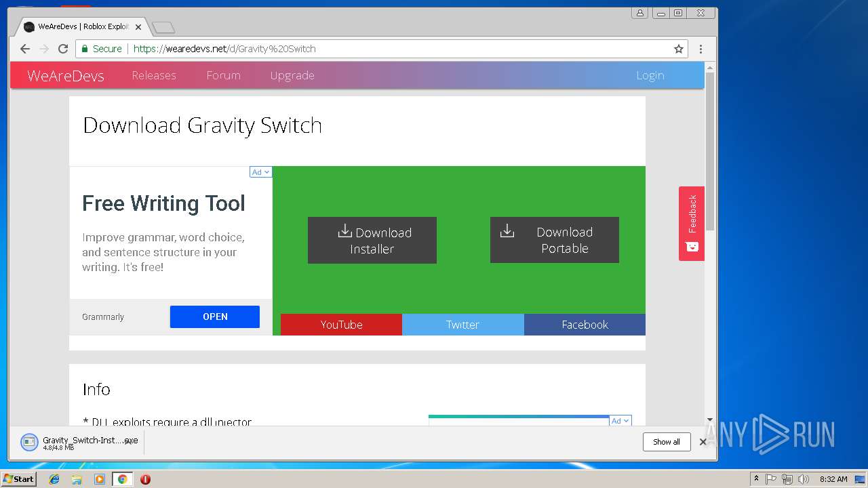Click the volume speaker tray icon
The image size is (868, 488).
804,479
